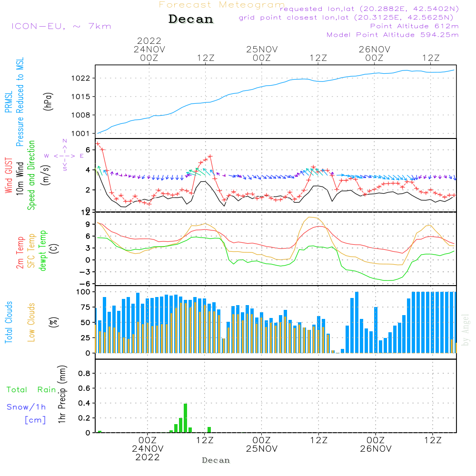This screenshot has height=476, width=476.
Task: Click the ICON-EU ~7km model label
Action: coord(61,26)
